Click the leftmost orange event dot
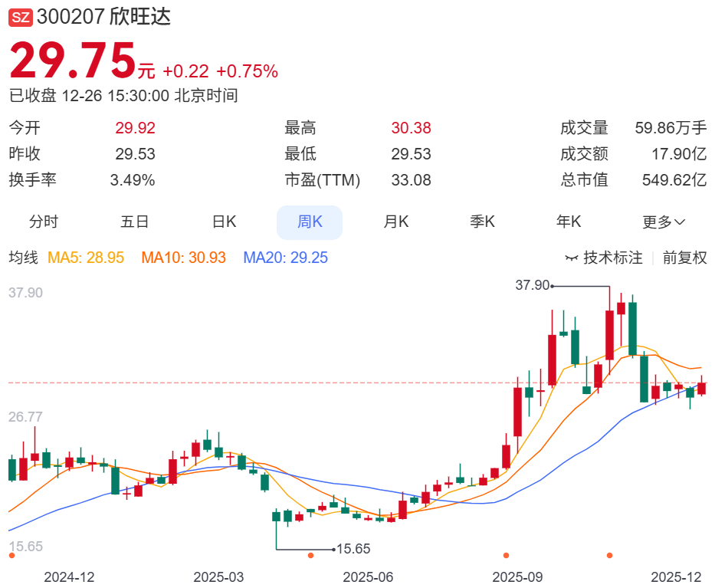 point(11,555)
